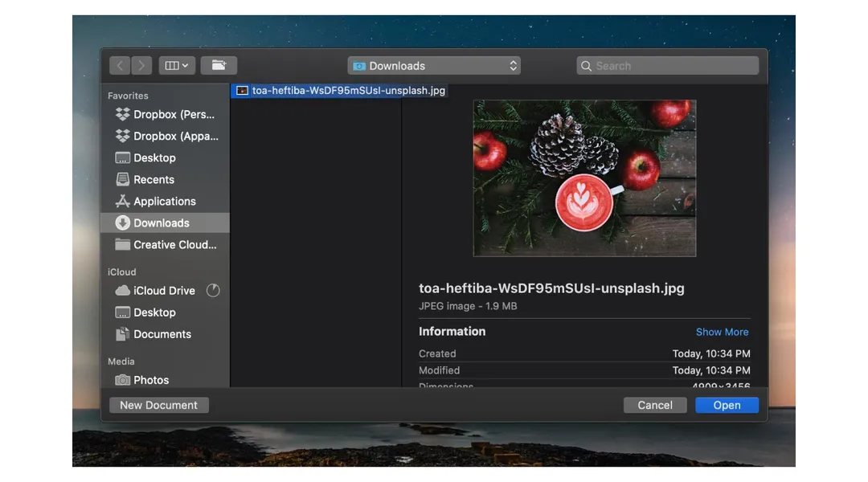Viewport: 868px width, 482px height.
Task: Select Downloads in the sidebar
Action: click(x=165, y=223)
